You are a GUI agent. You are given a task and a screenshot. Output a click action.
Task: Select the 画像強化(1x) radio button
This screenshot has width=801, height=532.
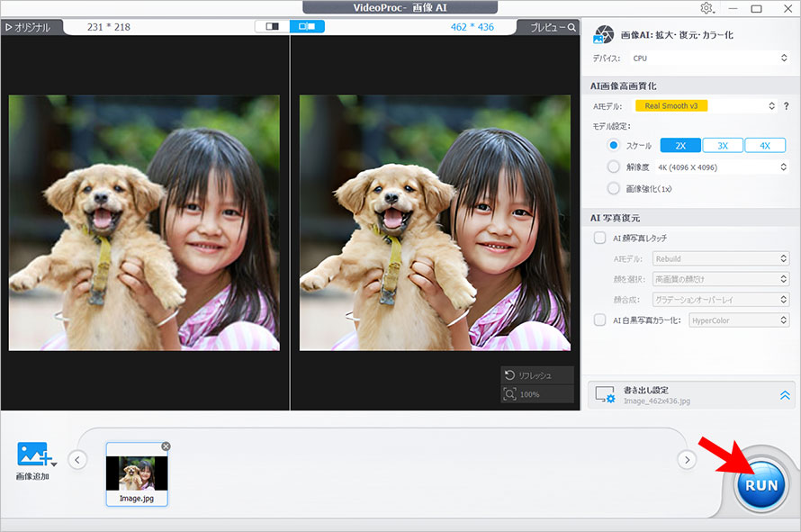614,188
